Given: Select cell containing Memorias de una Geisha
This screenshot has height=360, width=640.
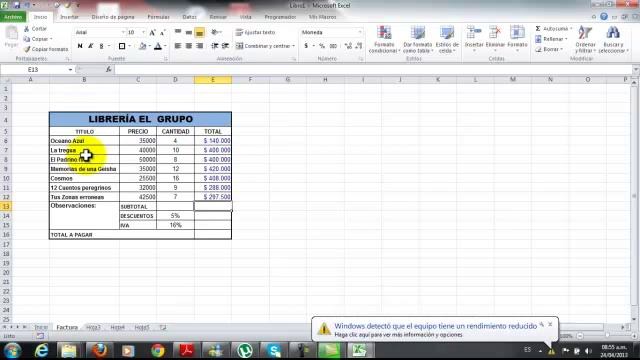Looking at the screenshot, I should pyautogui.click(x=84, y=169).
